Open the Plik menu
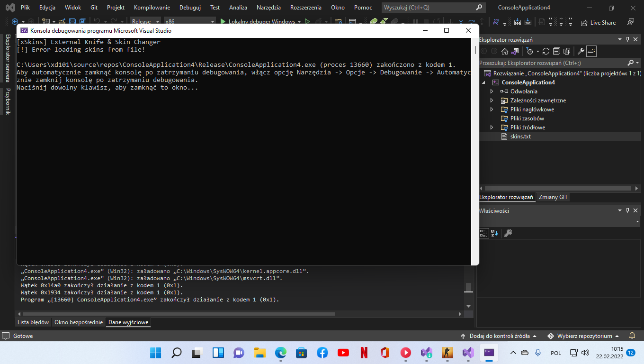The width and height of the screenshot is (644, 364). 25,8
